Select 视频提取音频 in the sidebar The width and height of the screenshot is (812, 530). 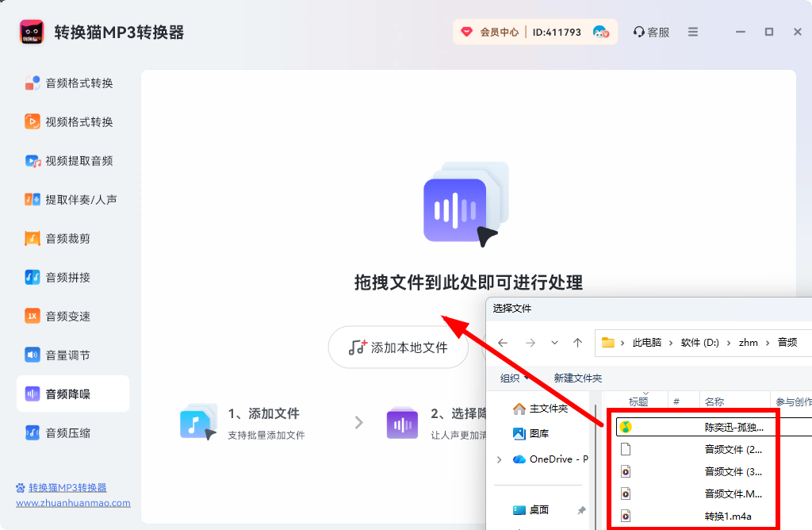coord(70,161)
